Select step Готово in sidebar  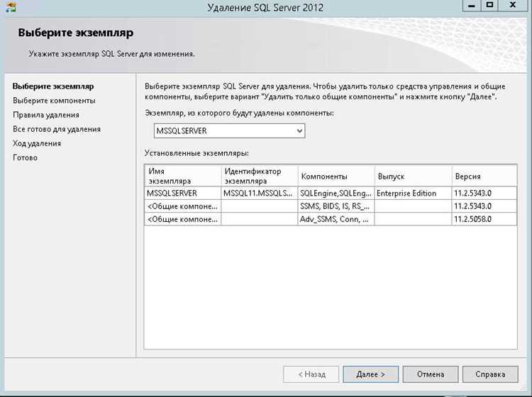click(x=25, y=157)
